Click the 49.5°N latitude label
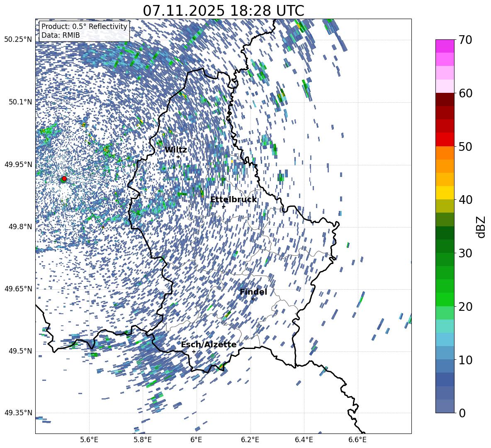The height and width of the screenshot is (448, 491). [x=20, y=351]
